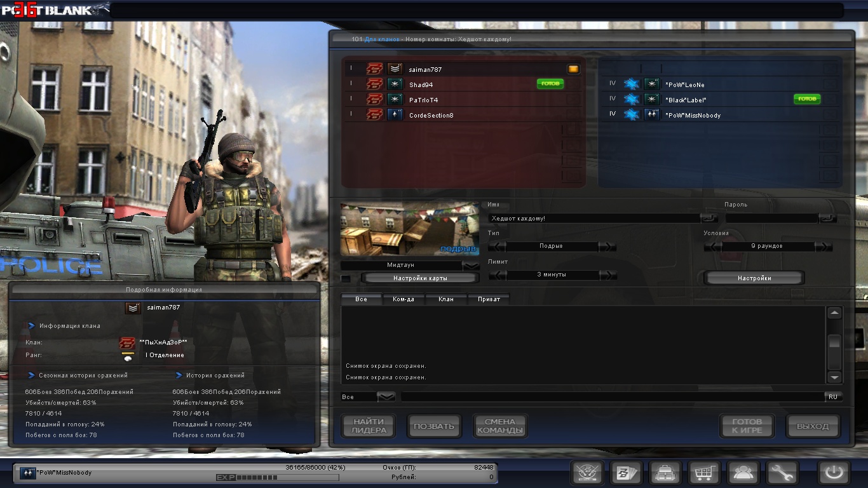Click the Пароль password field

771,218
